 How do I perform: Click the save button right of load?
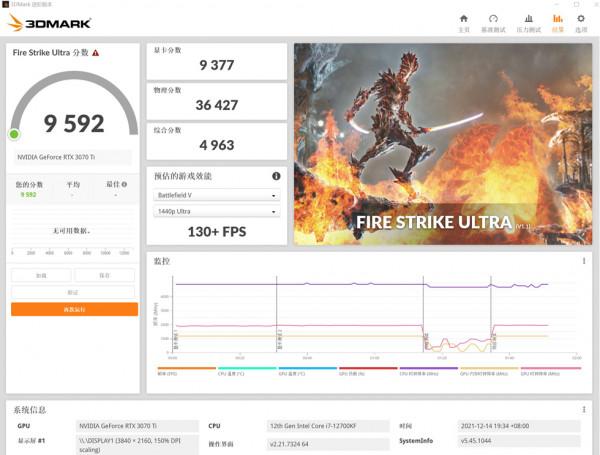click(104, 276)
